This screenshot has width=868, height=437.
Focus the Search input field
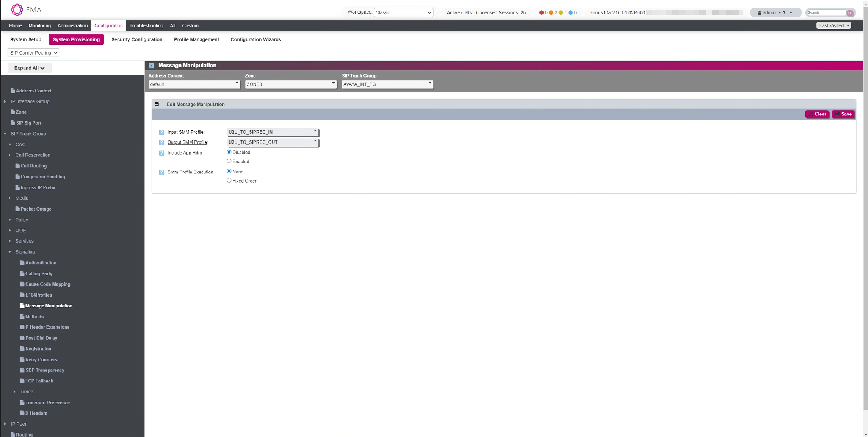click(x=827, y=13)
